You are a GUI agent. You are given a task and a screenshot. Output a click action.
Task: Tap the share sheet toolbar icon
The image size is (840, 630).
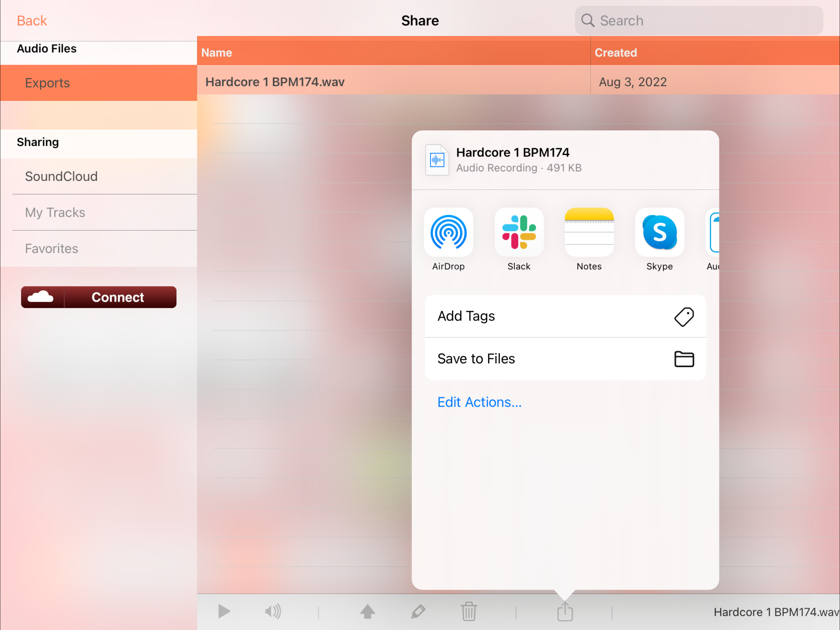pos(565,611)
